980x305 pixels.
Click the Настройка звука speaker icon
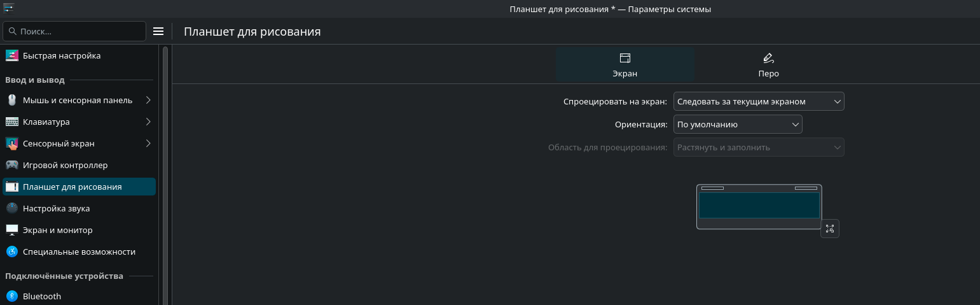point(12,208)
